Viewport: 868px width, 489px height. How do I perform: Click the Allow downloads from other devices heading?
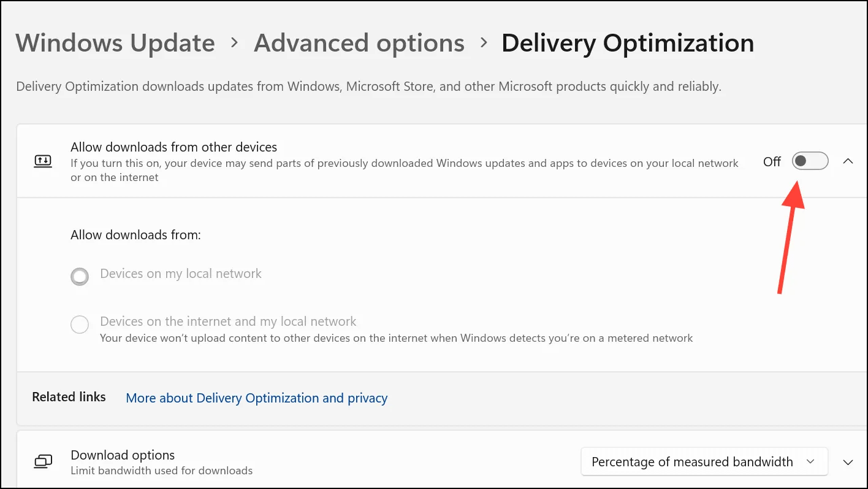[173, 147]
